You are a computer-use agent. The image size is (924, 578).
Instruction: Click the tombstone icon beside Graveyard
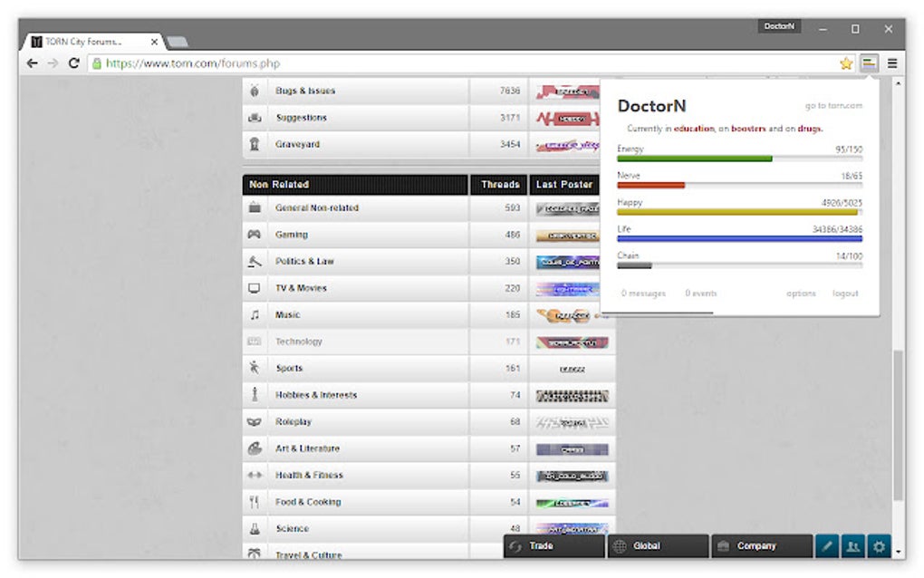[256, 144]
